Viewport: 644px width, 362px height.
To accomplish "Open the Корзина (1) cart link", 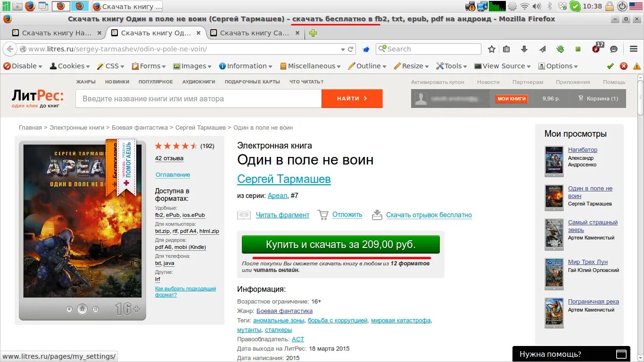I will 598,99.
